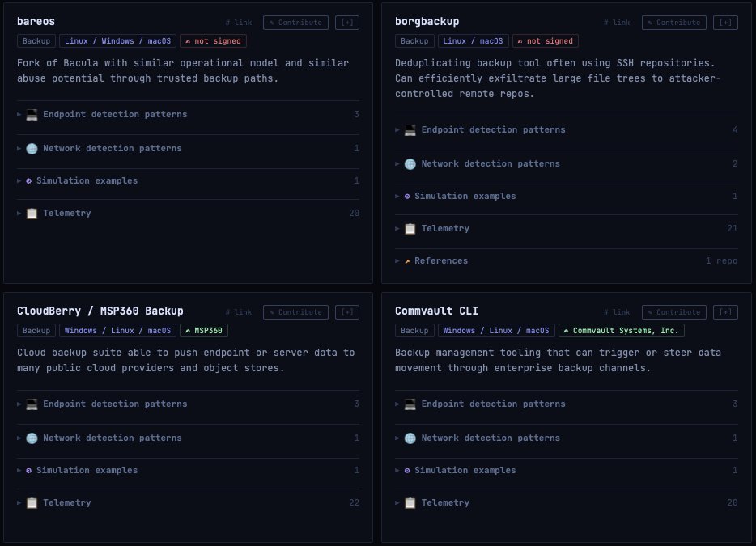Click the CloudBerry / MSP360 Backup title
756x546 pixels.
tap(100, 311)
